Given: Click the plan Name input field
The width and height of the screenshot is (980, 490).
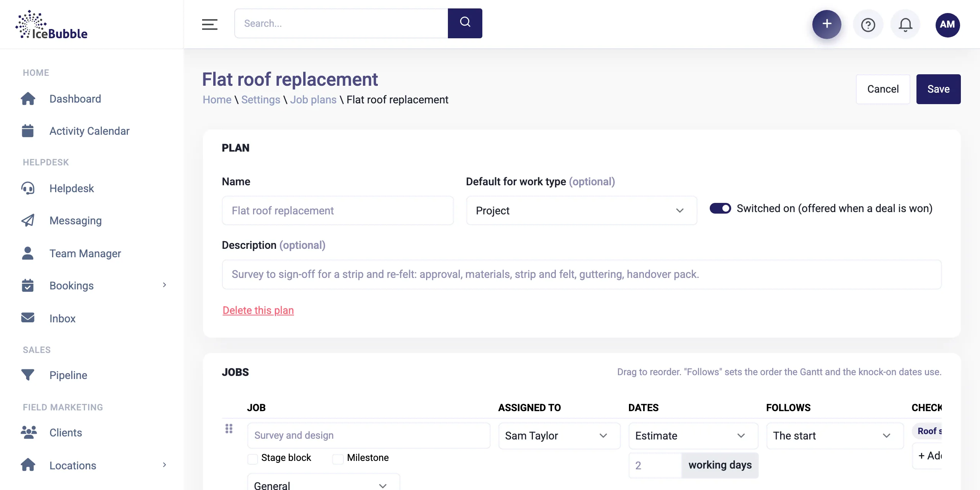Looking at the screenshot, I should tap(338, 211).
